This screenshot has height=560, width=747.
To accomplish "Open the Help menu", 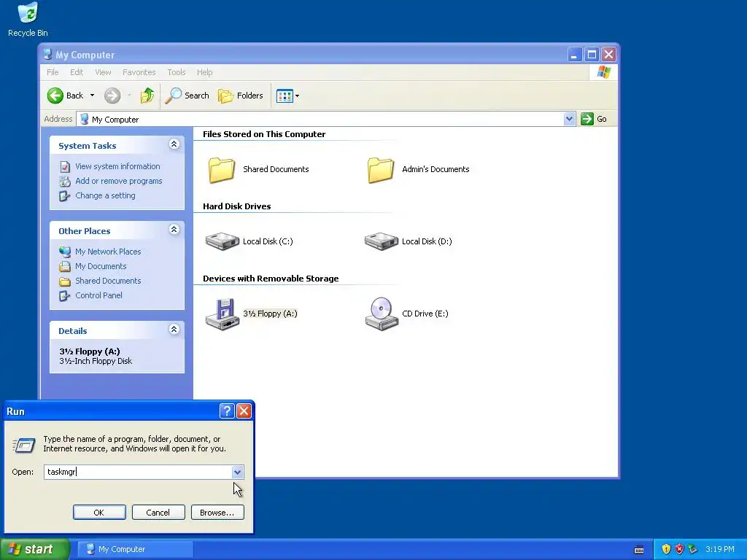I will coord(205,72).
